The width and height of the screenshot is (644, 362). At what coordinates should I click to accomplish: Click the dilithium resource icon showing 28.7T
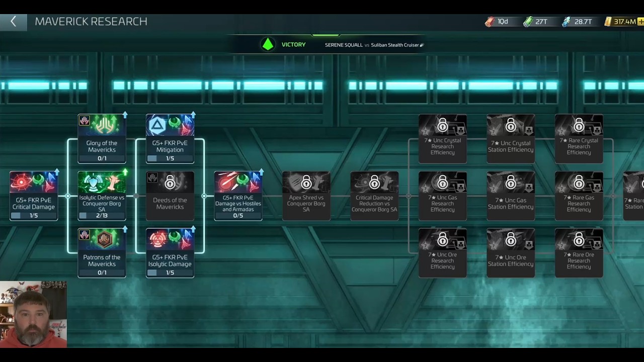(x=567, y=22)
